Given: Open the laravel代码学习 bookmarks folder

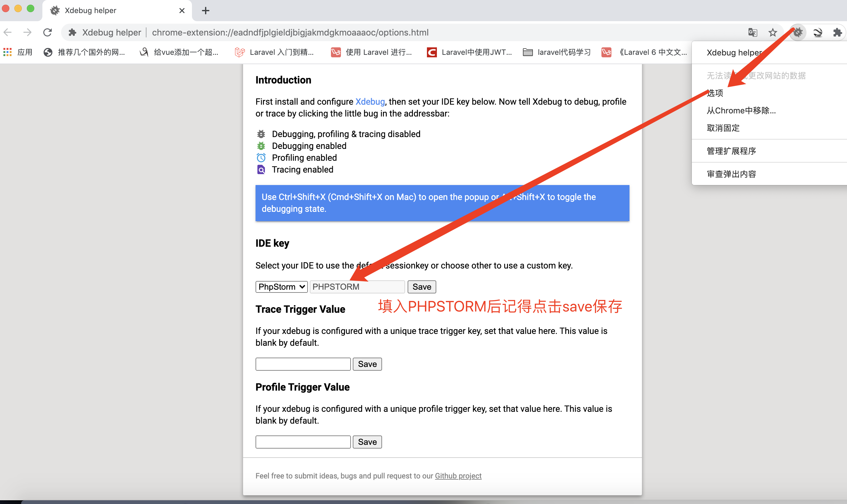Looking at the screenshot, I should click(557, 52).
